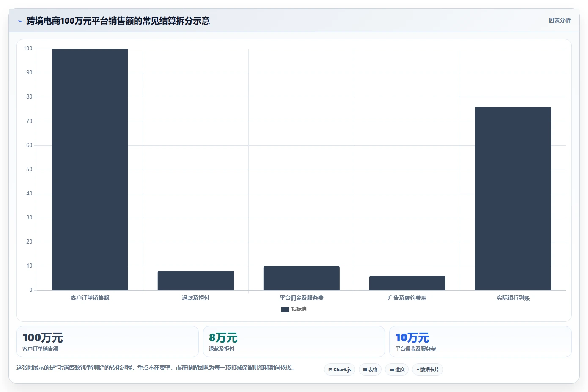Click x-axis label 广告及履约费用

pyautogui.click(x=407, y=298)
